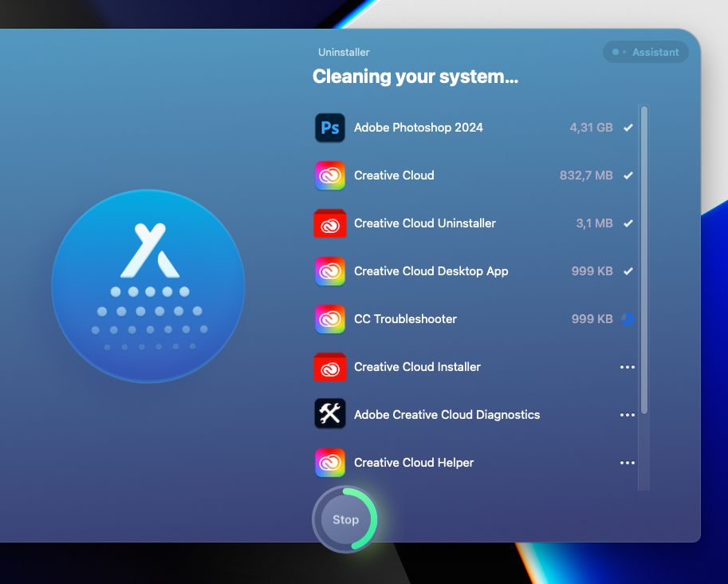
Task: Select the Adobe Photoshop 2024 row name
Action: point(419,128)
